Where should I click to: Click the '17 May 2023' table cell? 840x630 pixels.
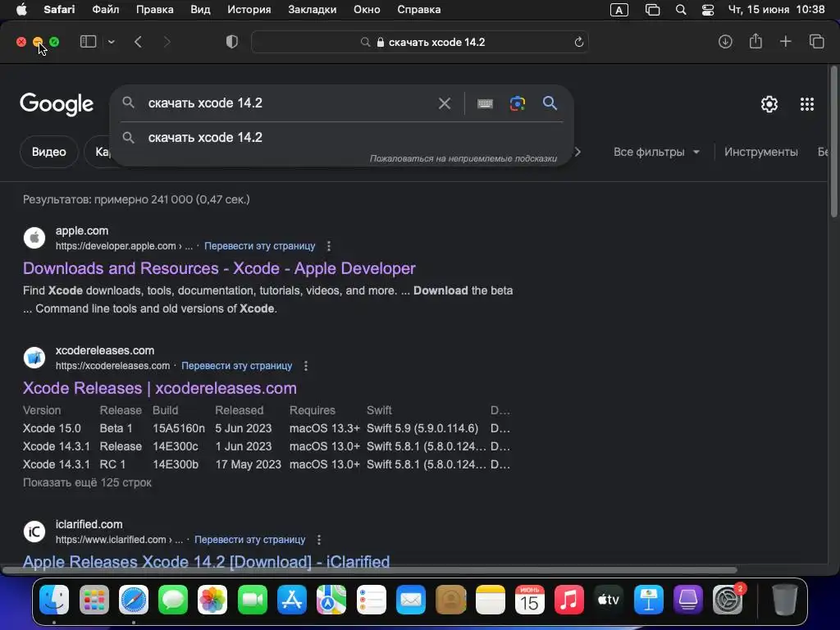point(248,464)
